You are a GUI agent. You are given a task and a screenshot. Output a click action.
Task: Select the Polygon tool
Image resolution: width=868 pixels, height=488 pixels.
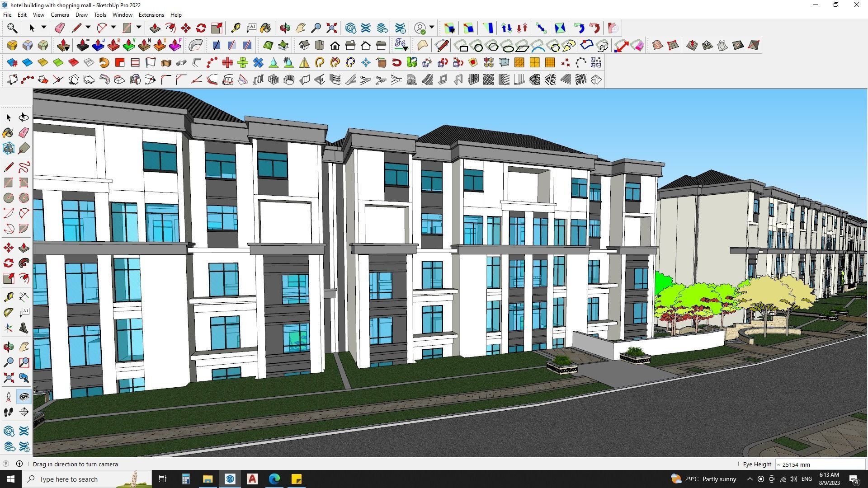coord(24,198)
